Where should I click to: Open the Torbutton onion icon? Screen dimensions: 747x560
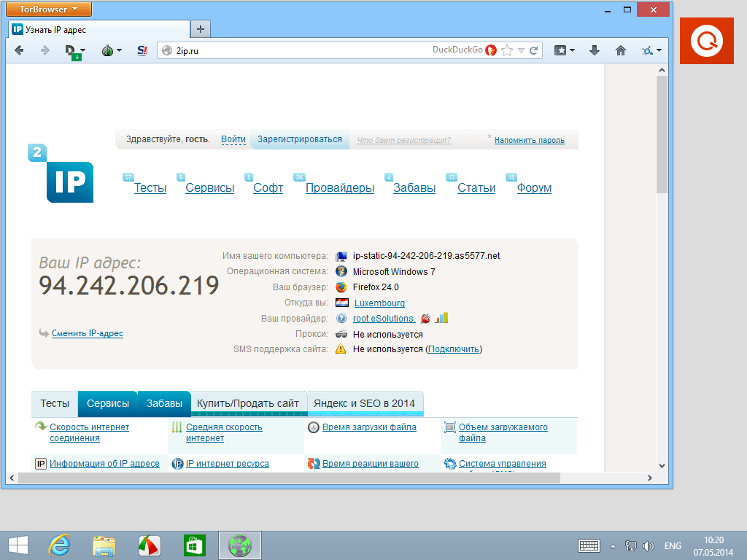click(x=107, y=50)
